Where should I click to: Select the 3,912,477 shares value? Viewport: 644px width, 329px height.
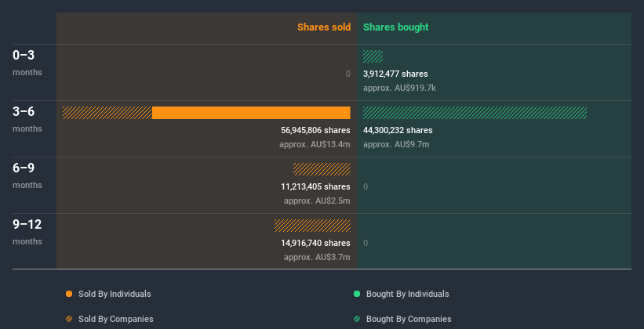pos(395,74)
